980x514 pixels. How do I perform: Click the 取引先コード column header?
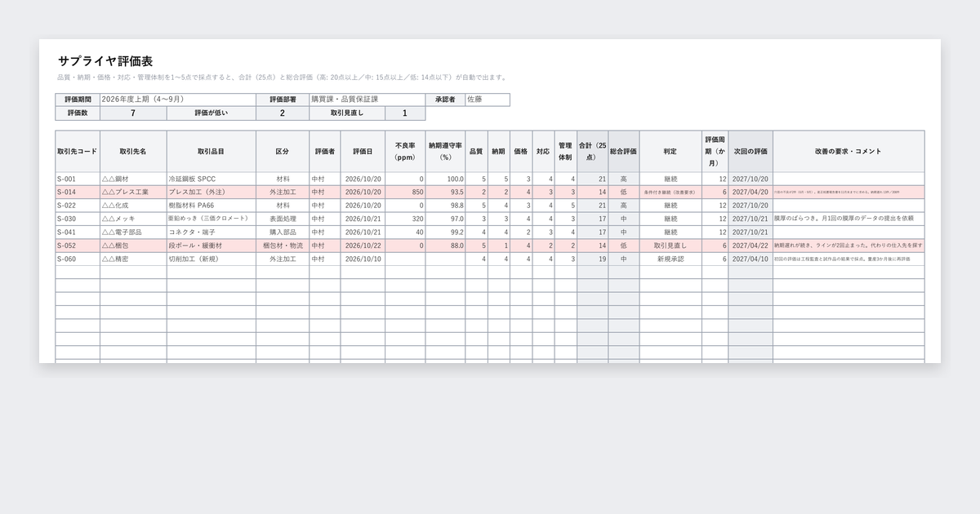pos(78,152)
